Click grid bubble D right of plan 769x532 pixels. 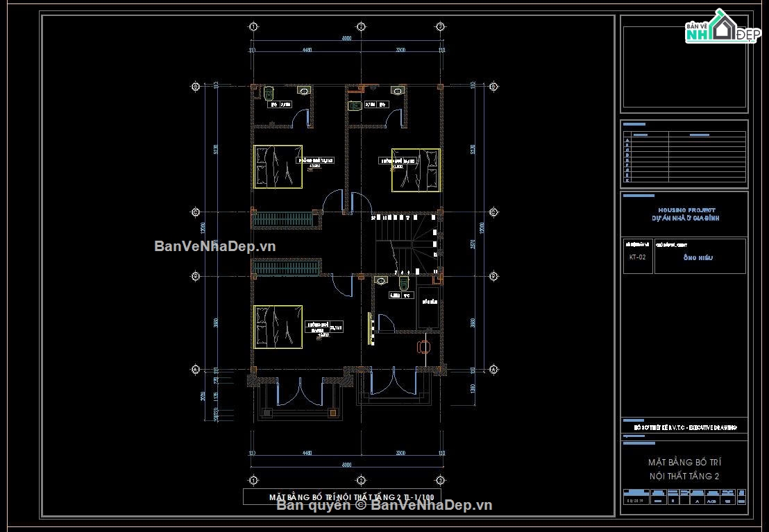pyautogui.click(x=494, y=87)
